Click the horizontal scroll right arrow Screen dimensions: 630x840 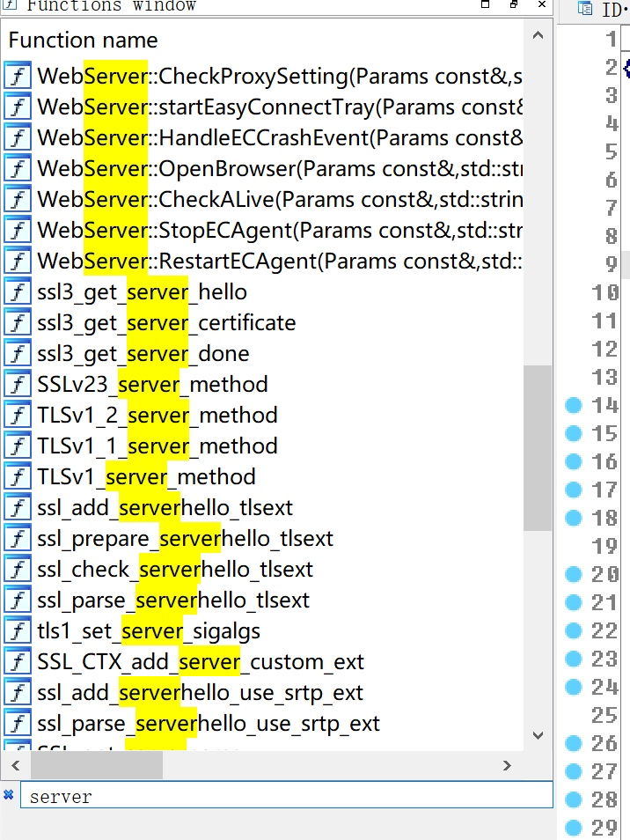click(x=507, y=765)
